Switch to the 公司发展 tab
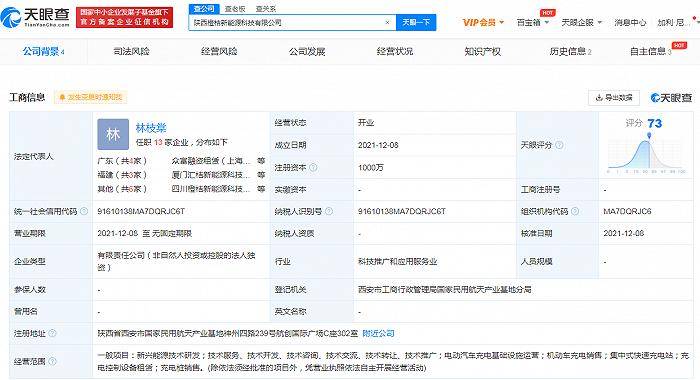 coord(307,51)
